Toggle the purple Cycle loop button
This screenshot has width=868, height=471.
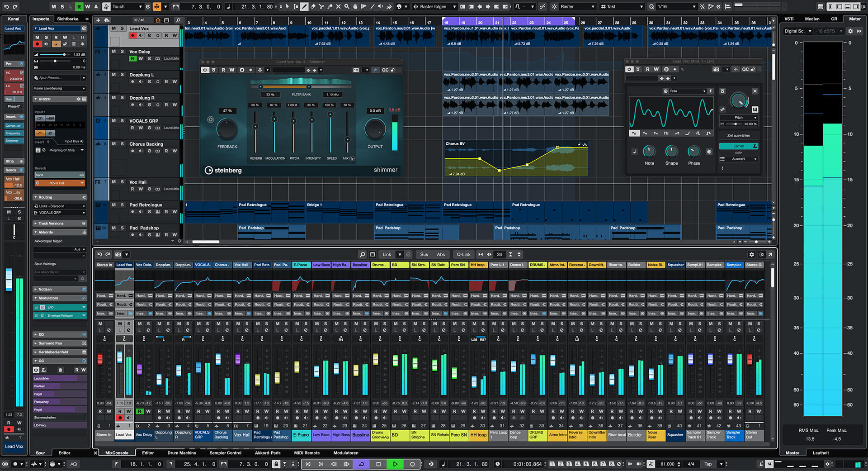pos(361,464)
